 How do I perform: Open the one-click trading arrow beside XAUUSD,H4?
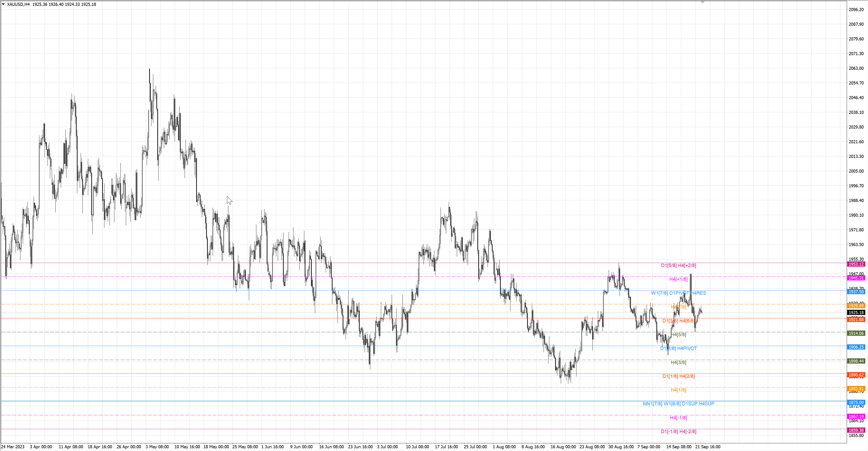pos(3,4)
